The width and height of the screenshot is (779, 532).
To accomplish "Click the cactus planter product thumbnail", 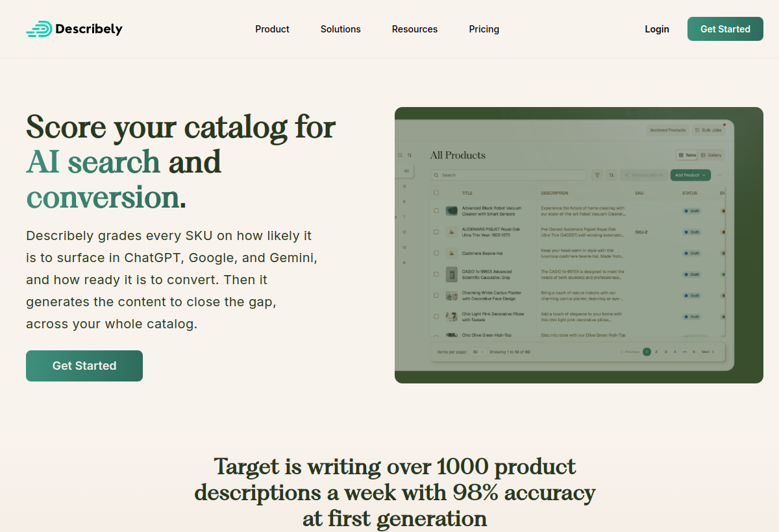I will (452, 296).
